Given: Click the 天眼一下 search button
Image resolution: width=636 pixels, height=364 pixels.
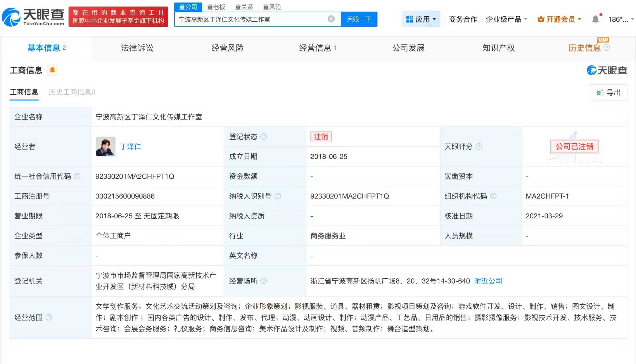Looking at the screenshot, I should [x=359, y=19].
